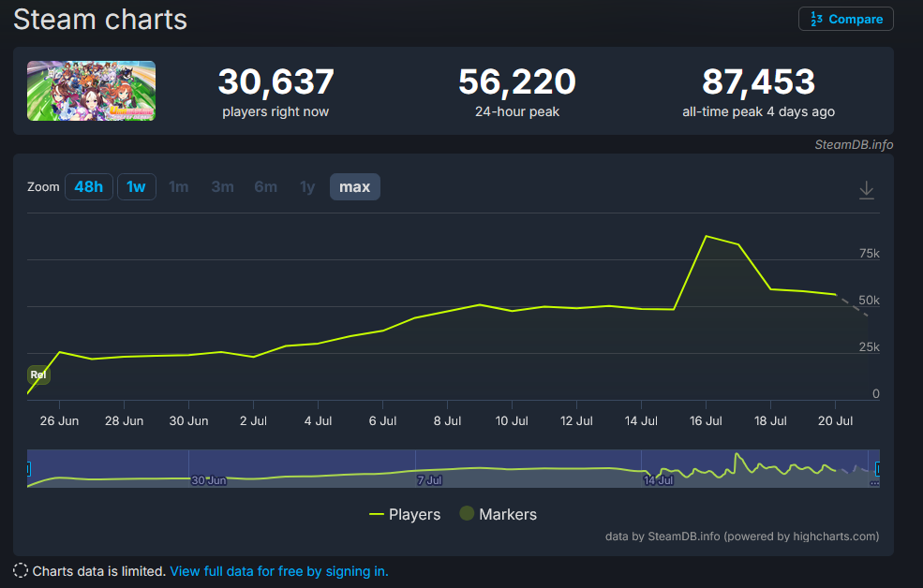Click the 10 Jul axis label

coord(512,421)
